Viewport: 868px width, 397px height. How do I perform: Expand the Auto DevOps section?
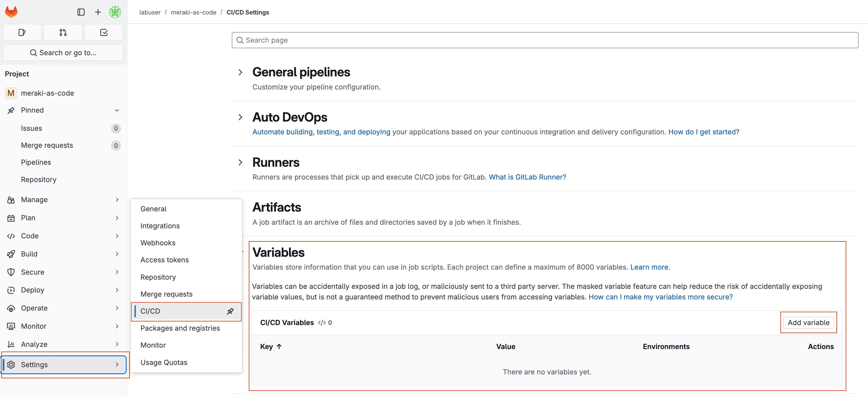(241, 117)
